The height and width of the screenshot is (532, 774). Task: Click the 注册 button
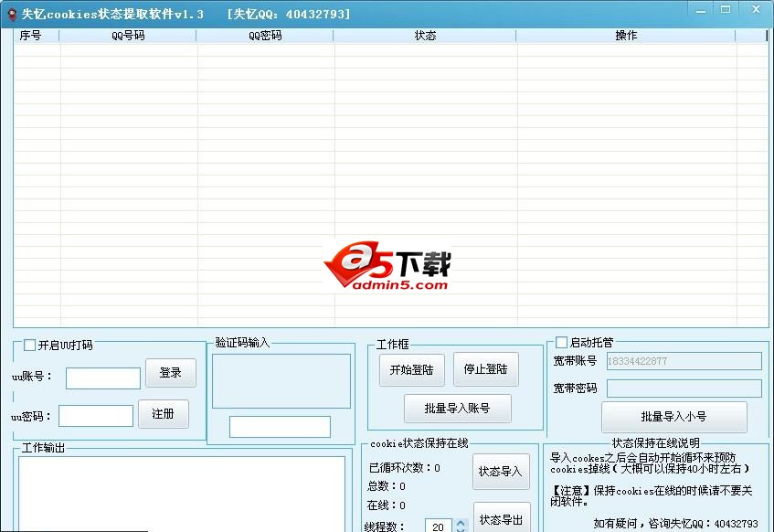[x=164, y=414]
